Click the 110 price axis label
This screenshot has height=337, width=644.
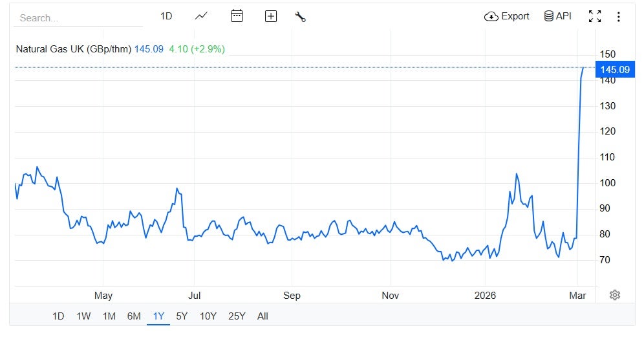(x=607, y=157)
